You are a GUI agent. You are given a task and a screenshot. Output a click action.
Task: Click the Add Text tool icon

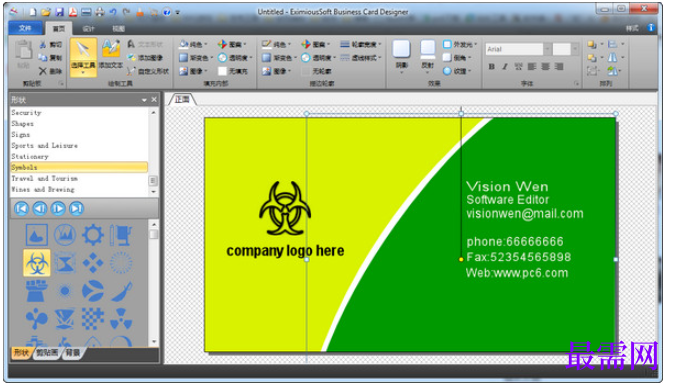[x=111, y=54]
